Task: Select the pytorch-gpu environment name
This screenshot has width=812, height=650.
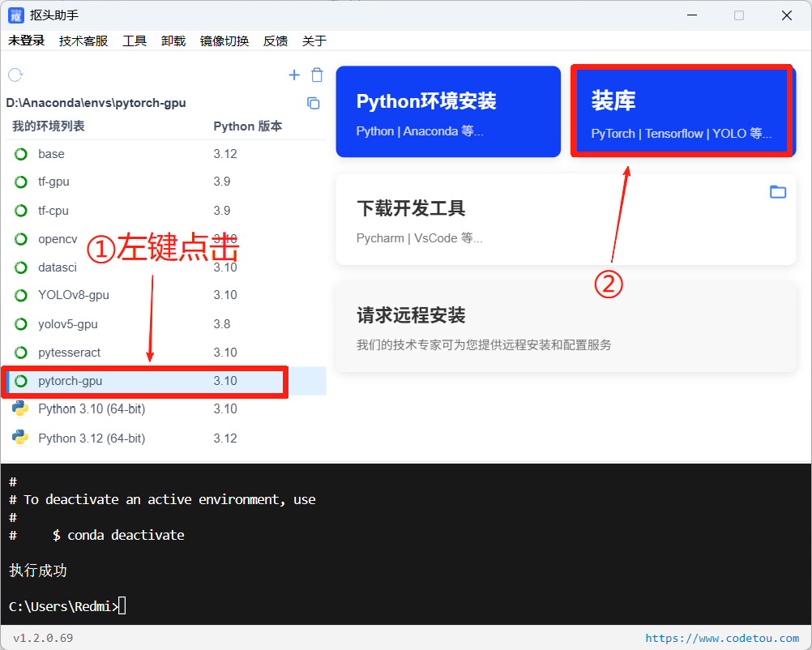Action: (x=71, y=381)
